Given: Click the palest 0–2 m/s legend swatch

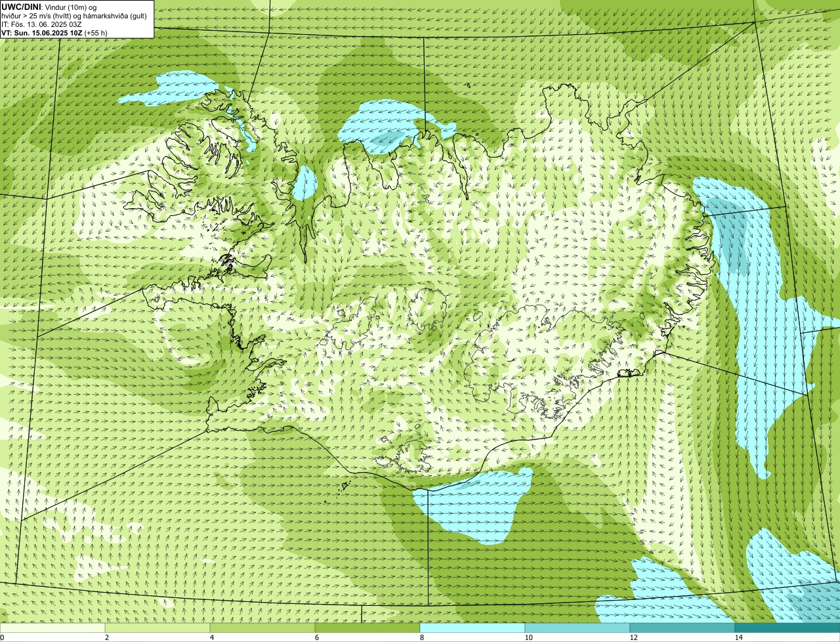Looking at the screenshot, I should [52, 628].
